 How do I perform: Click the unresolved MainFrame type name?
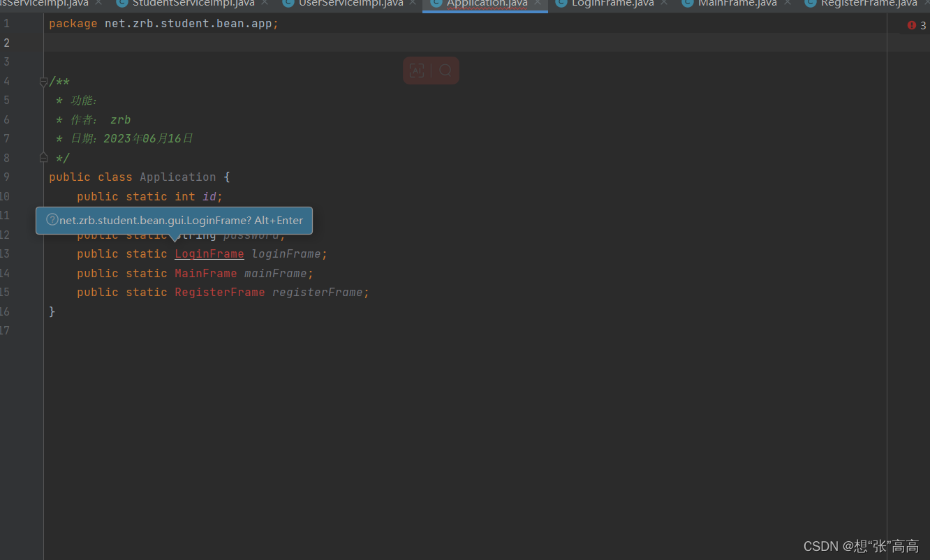206,273
